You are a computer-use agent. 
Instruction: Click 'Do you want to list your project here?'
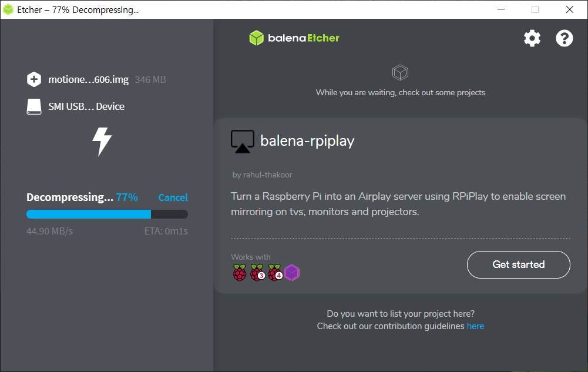click(401, 313)
